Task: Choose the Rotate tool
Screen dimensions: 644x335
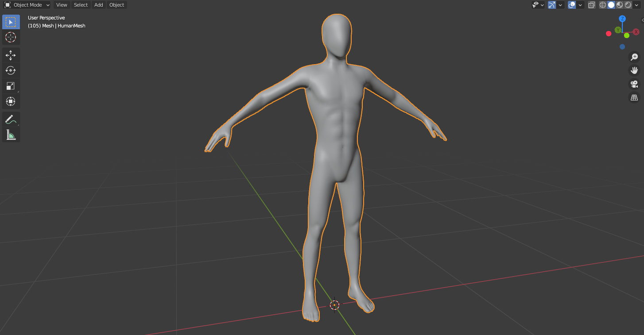Action: pos(11,70)
